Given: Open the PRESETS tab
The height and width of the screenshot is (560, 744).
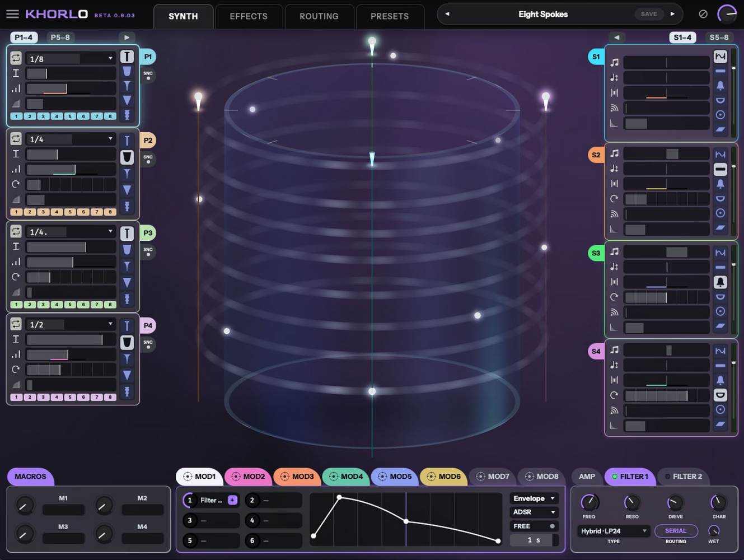Looking at the screenshot, I should [390, 16].
